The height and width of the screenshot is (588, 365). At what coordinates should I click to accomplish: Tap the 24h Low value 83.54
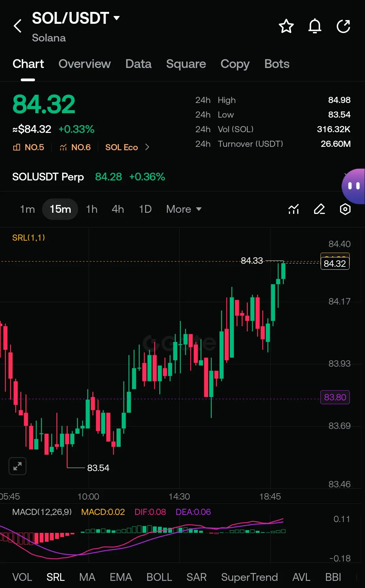(x=339, y=115)
